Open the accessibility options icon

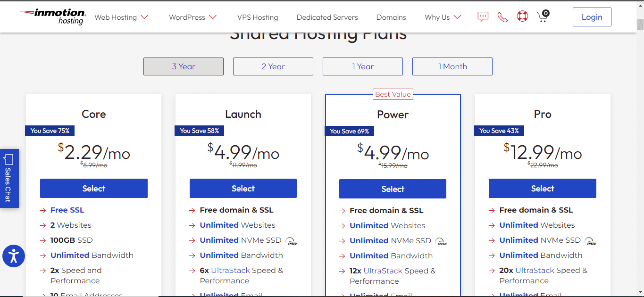tap(13, 256)
